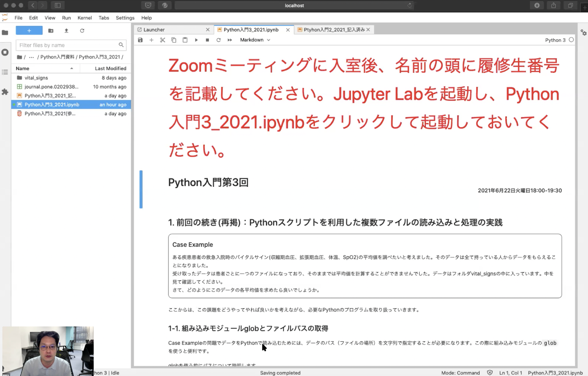This screenshot has height=376, width=588.
Task: Run the selected cell play icon
Action: pyautogui.click(x=196, y=40)
